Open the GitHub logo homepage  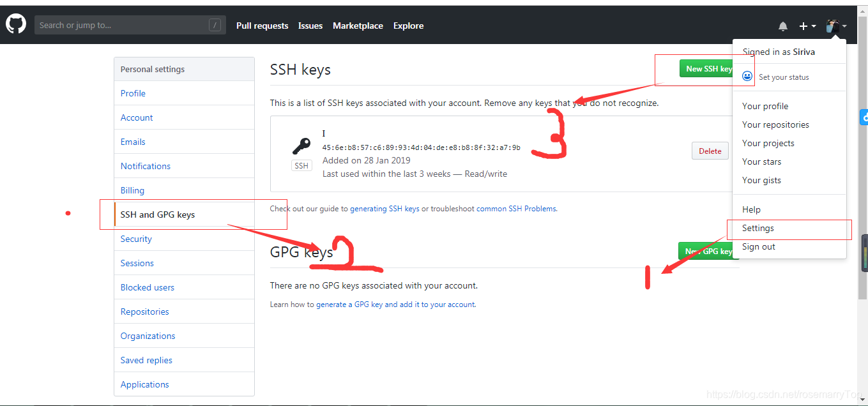click(x=15, y=25)
